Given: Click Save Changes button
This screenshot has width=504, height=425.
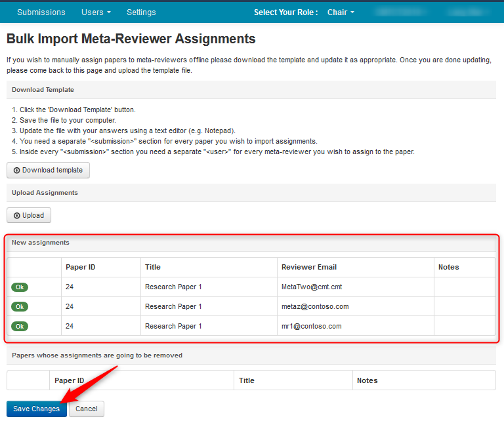Looking at the screenshot, I should coord(37,409).
